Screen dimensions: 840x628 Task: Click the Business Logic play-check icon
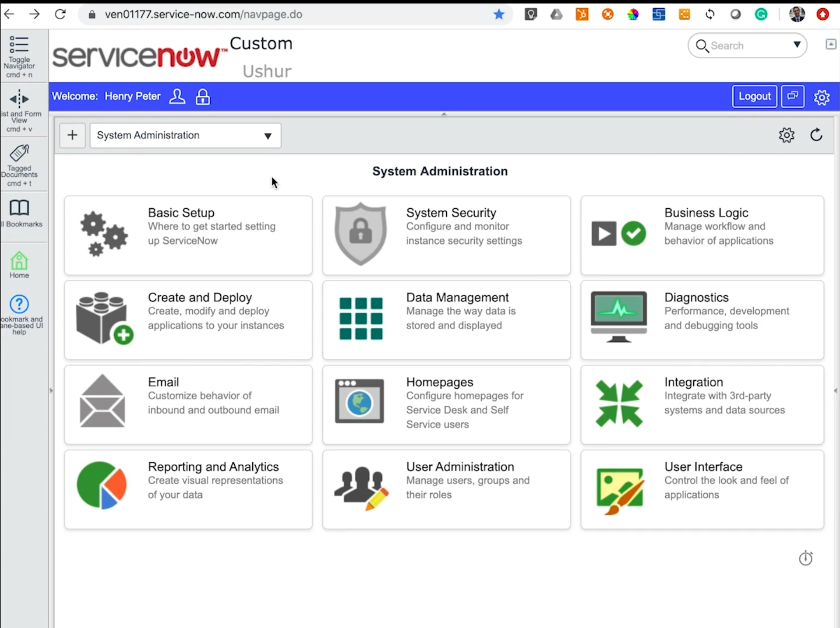point(618,234)
